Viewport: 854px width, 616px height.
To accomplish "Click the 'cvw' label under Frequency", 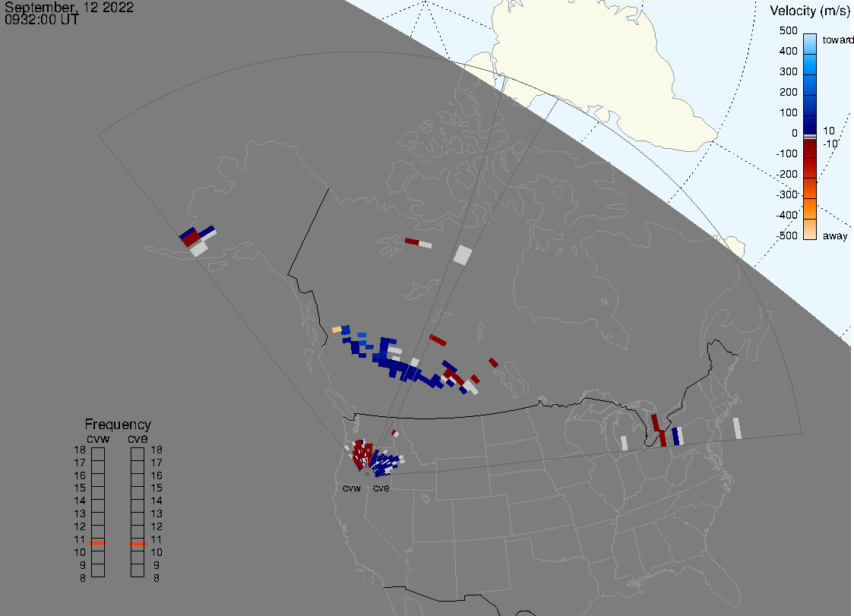I will tap(98, 438).
